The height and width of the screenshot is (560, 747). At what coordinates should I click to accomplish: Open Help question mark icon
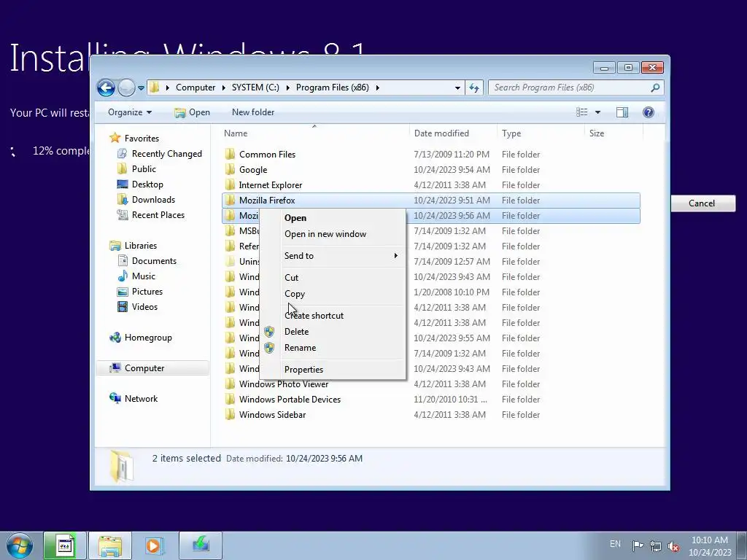coord(648,112)
